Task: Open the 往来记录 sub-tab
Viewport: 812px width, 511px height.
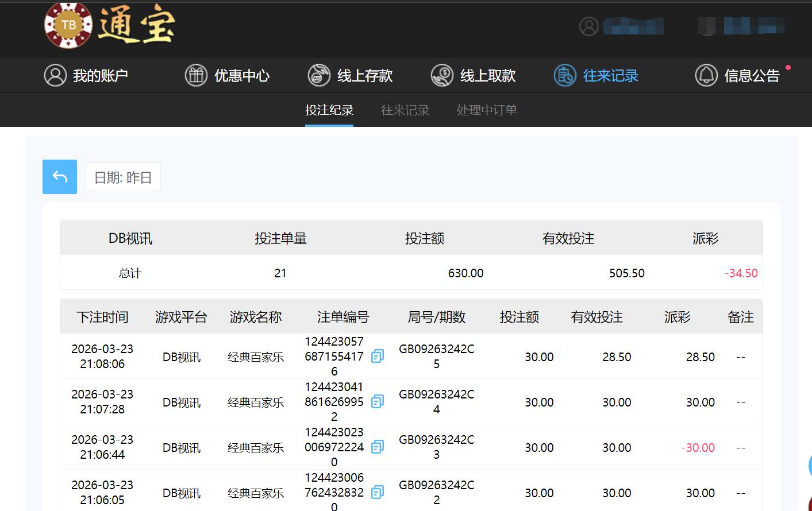Action: tap(405, 110)
